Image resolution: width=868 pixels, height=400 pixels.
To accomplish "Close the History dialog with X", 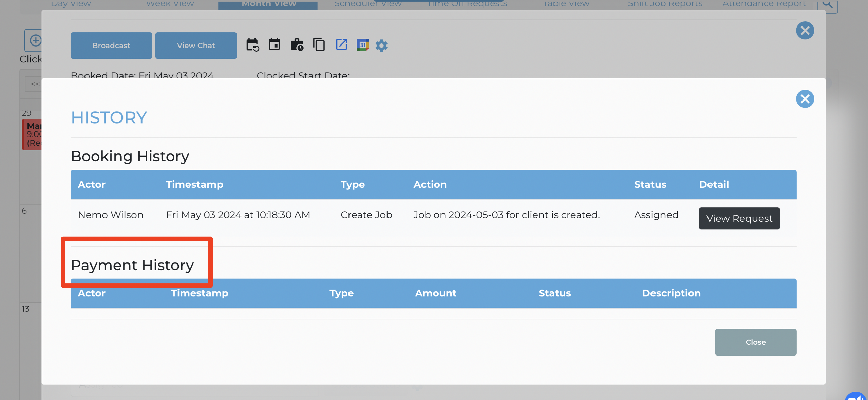I will coord(805,99).
